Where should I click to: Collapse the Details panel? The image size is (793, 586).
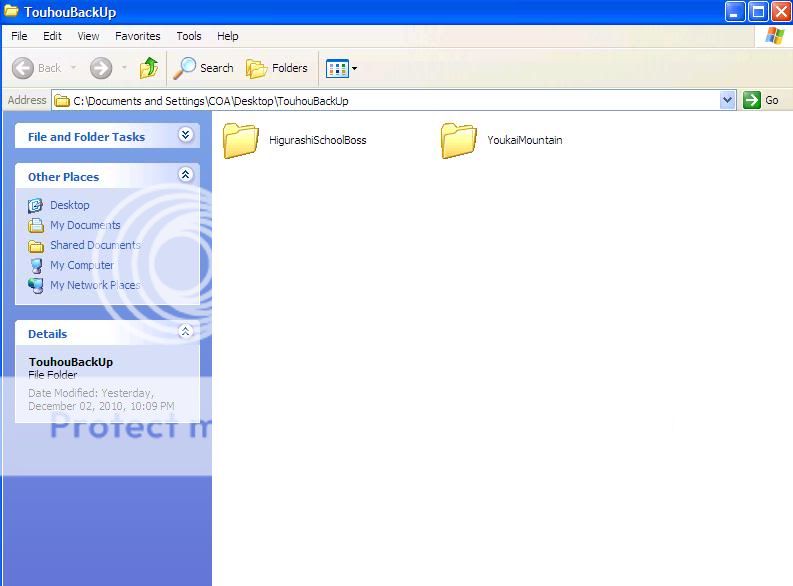(185, 332)
